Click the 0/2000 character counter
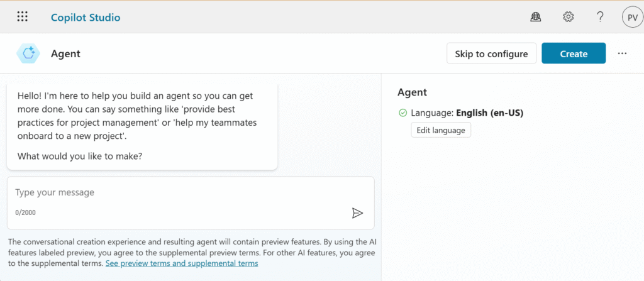 tap(25, 213)
